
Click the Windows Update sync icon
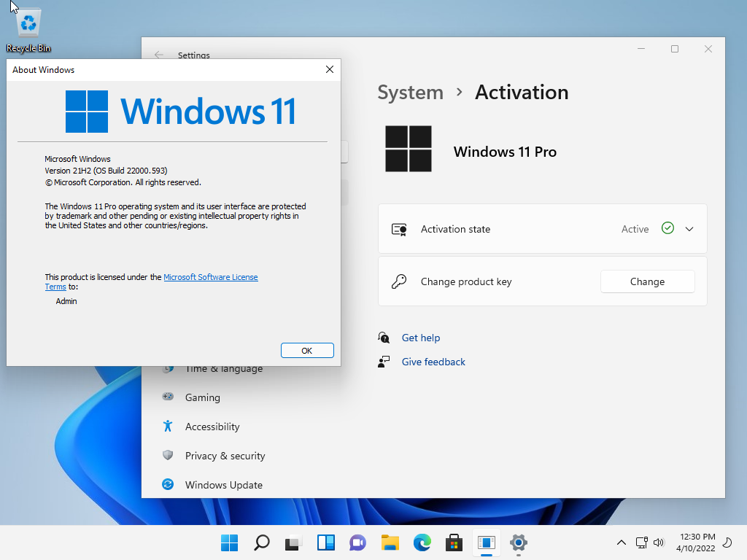point(168,484)
